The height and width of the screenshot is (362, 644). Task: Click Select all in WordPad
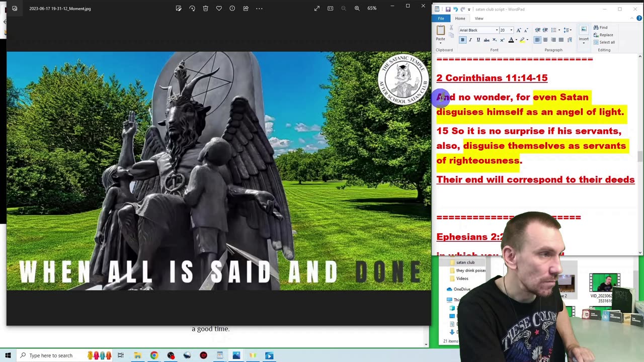(x=604, y=42)
